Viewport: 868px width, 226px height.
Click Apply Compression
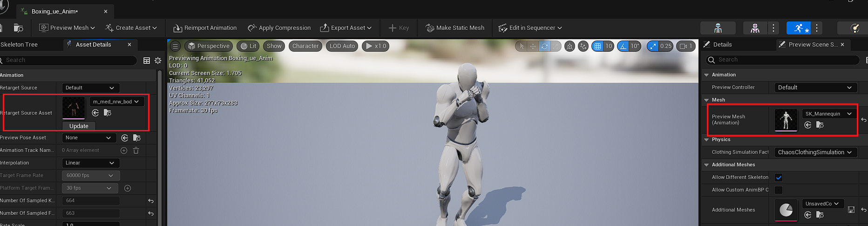(x=279, y=28)
